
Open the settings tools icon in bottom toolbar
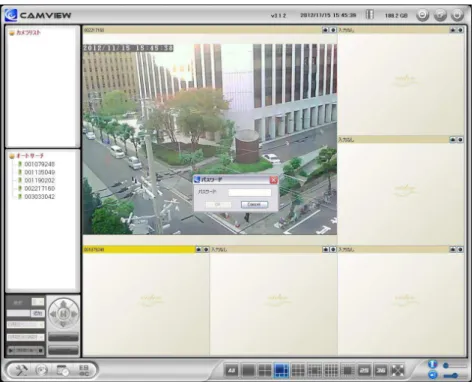[x=21, y=370]
